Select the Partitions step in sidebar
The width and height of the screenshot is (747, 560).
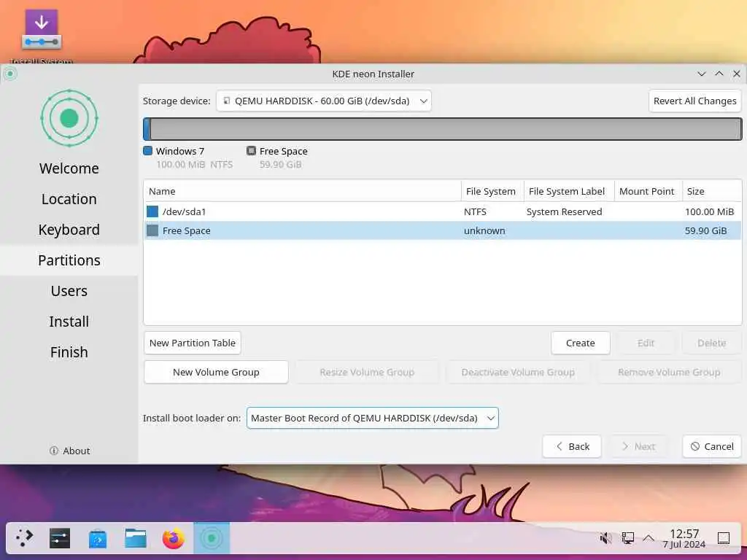tap(69, 260)
